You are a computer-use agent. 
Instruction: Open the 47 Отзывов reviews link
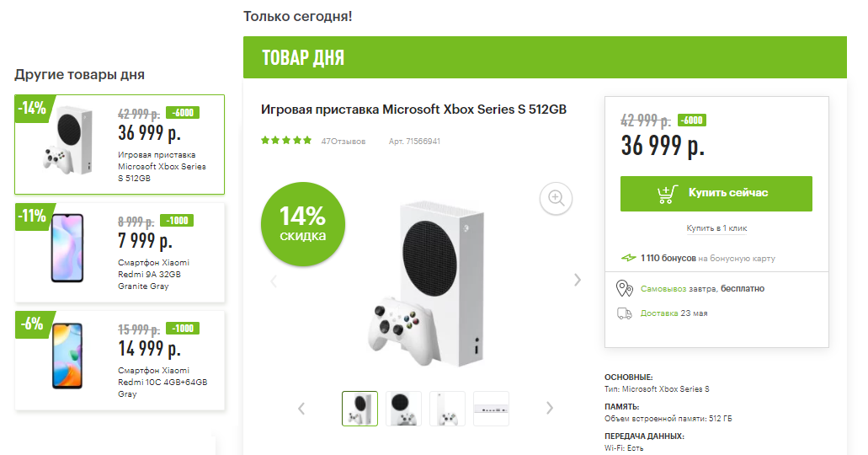tap(343, 142)
